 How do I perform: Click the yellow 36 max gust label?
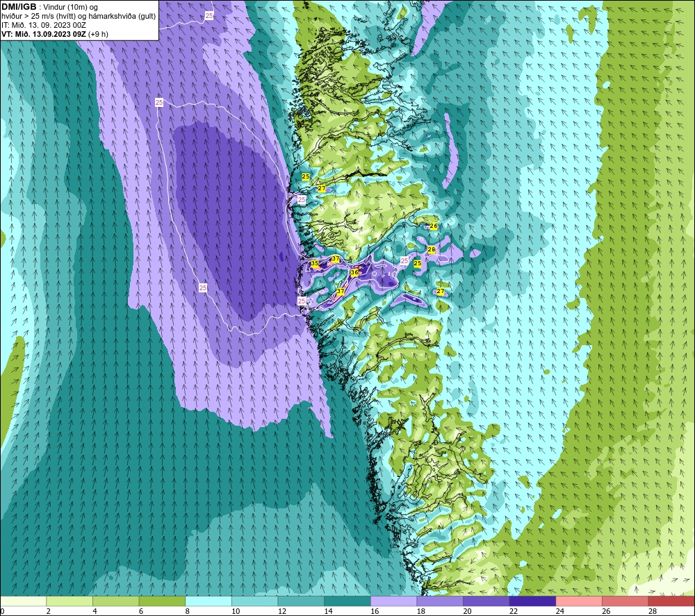pyautogui.click(x=354, y=272)
